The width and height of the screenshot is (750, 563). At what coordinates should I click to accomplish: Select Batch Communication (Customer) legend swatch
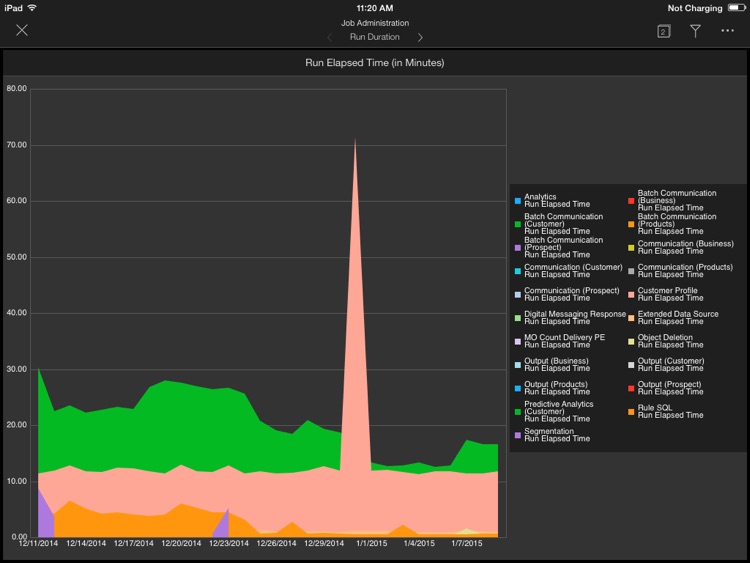point(518,224)
